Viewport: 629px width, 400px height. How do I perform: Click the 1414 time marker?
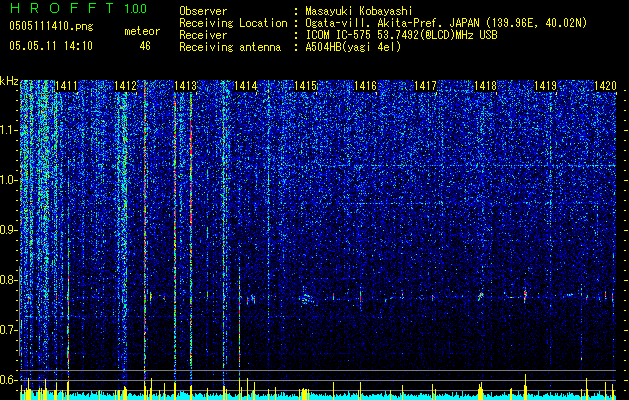pyautogui.click(x=246, y=86)
